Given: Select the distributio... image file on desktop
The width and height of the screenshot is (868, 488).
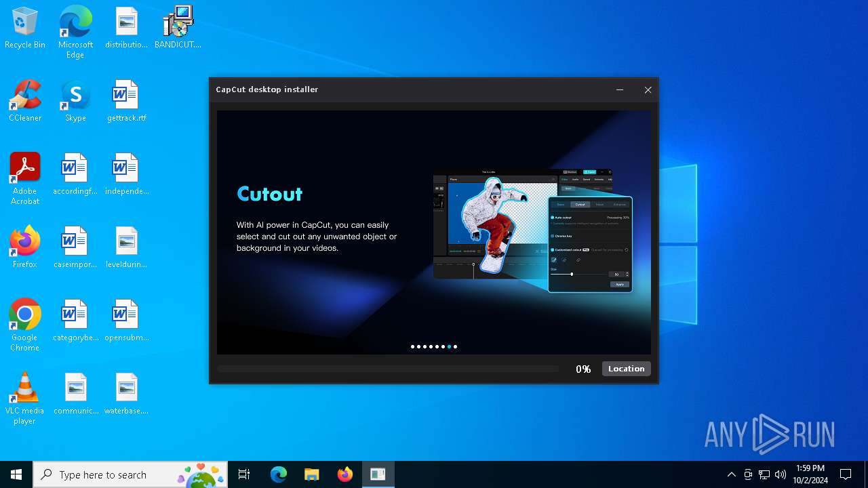Looking at the screenshot, I should pos(126,28).
